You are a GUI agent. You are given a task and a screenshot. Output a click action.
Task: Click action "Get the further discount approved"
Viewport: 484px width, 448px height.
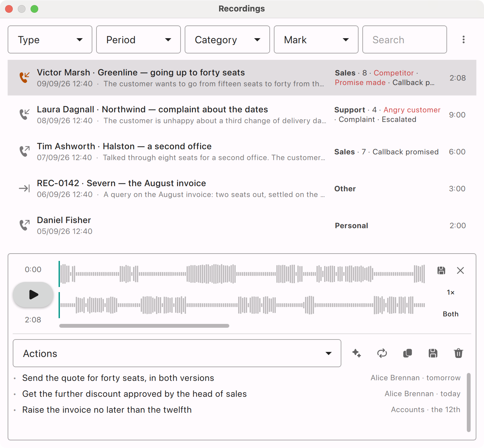pos(134,394)
